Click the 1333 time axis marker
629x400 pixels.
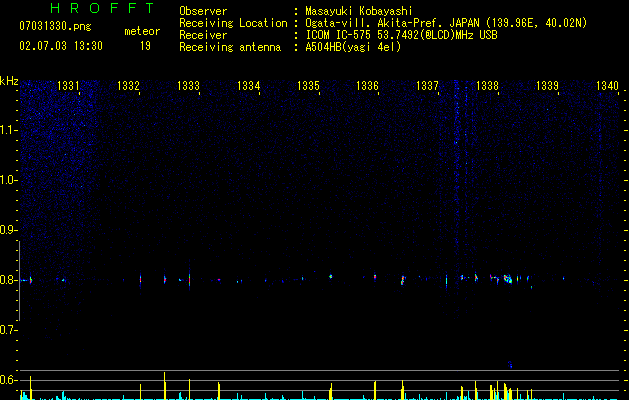pos(188,85)
